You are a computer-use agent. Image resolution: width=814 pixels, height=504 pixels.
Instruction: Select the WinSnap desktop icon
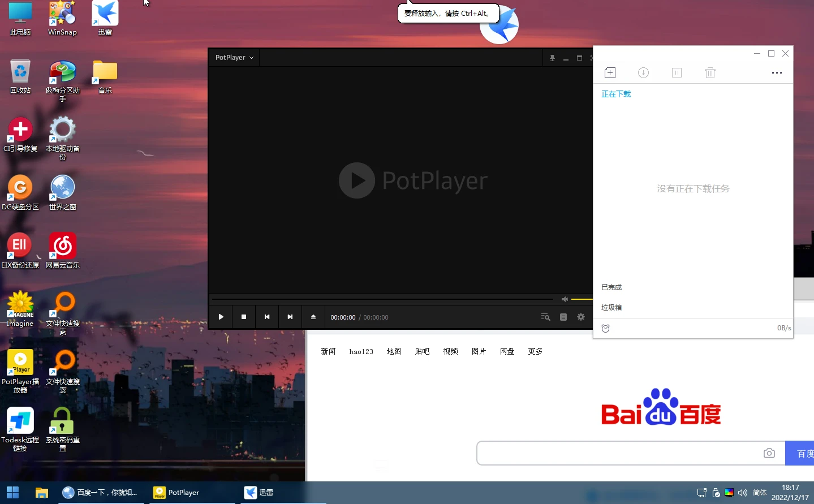pyautogui.click(x=62, y=19)
